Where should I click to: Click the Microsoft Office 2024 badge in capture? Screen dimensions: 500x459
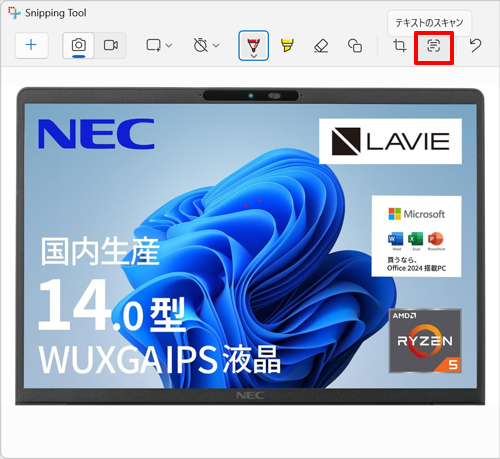pyautogui.click(x=417, y=236)
